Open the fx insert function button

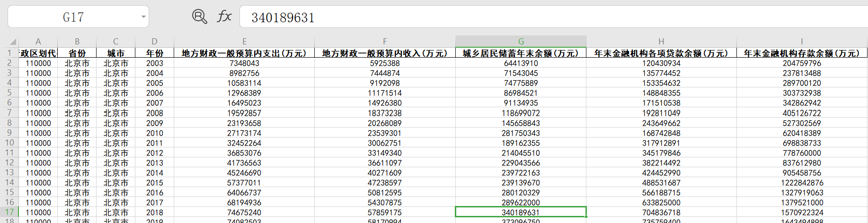coord(224,17)
